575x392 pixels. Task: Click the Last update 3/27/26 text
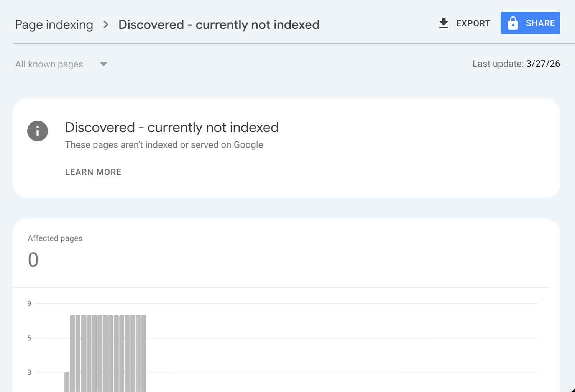(516, 64)
